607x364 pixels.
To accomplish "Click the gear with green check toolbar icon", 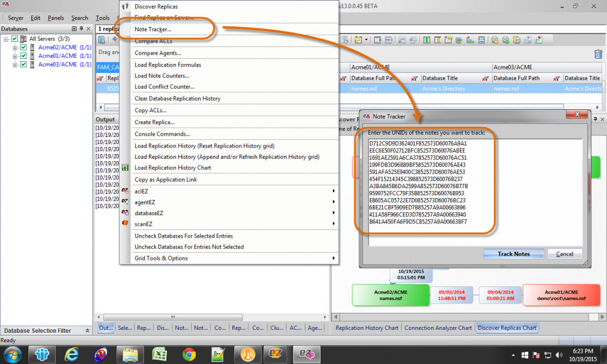I will (506, 40).
